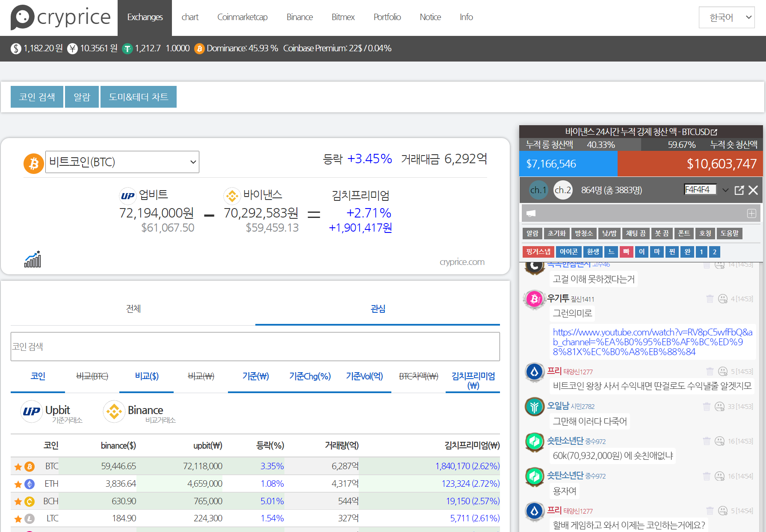Toggle the 기준Chg(%) column
Viewport: 766px width, 532px height.
pyautogui.click(x=310, y=376)
